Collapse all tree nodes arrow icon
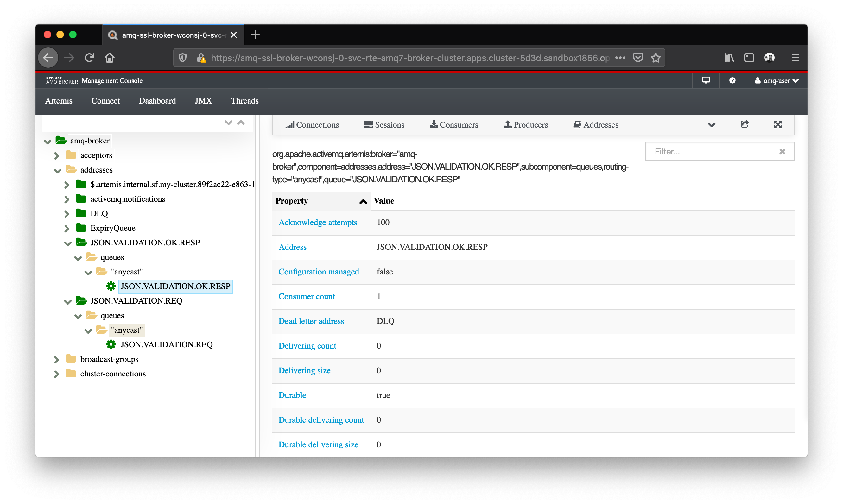This screenshot has width=843, height=504. [x=241, y=123]
